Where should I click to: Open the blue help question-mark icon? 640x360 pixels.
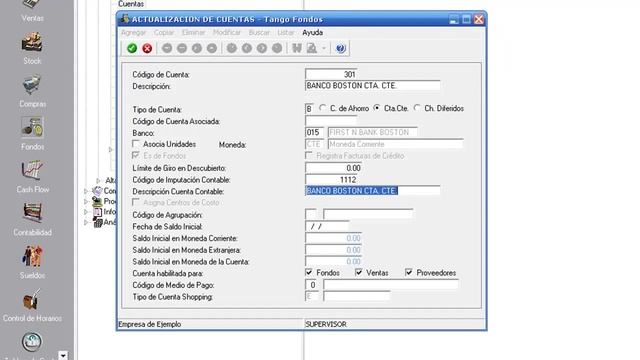point(341,48)
